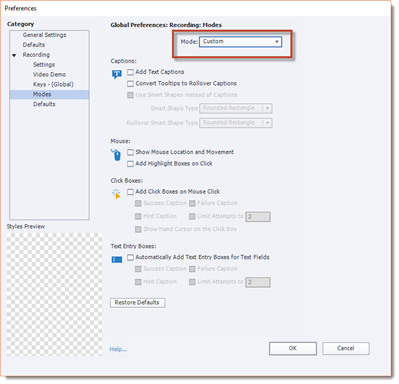Toggle Show Hand Cursor on the Click Box
This screenshot has width=399, height=384.
[x=138, y=229]
